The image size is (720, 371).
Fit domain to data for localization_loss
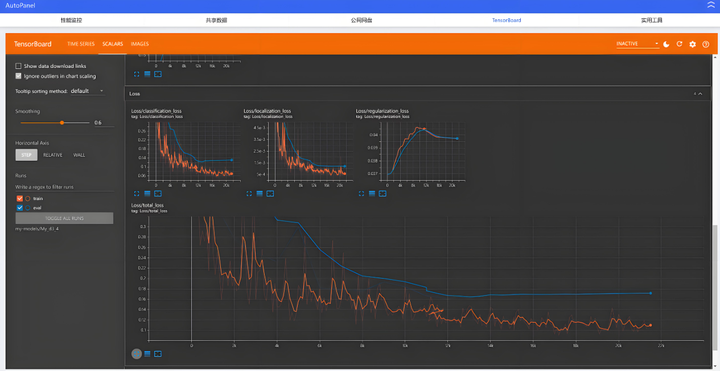pos(270,194)
